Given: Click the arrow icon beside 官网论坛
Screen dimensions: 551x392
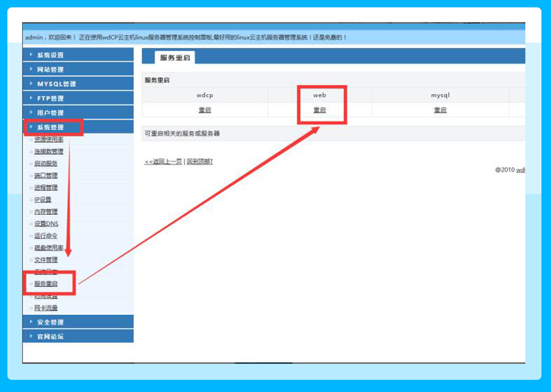Looking at the screenshot, I should point(31,336).
